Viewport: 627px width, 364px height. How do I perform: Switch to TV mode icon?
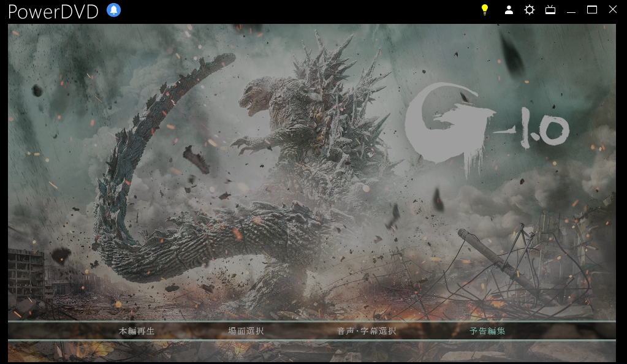[x=550, y=10]
